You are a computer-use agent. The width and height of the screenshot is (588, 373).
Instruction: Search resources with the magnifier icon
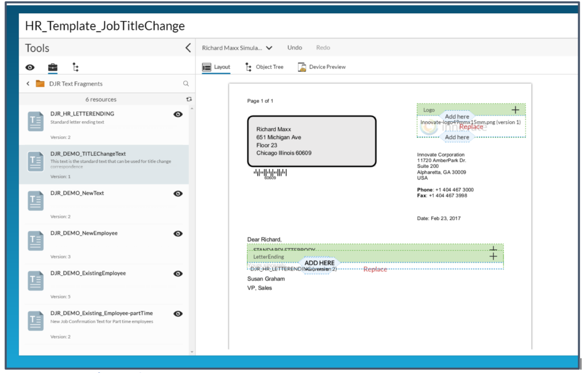185,84
